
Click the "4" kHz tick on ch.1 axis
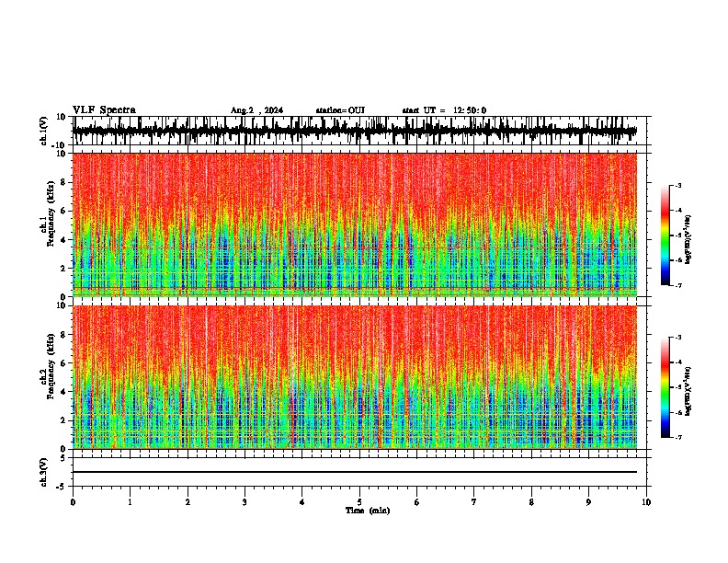[x=63, y=240]
